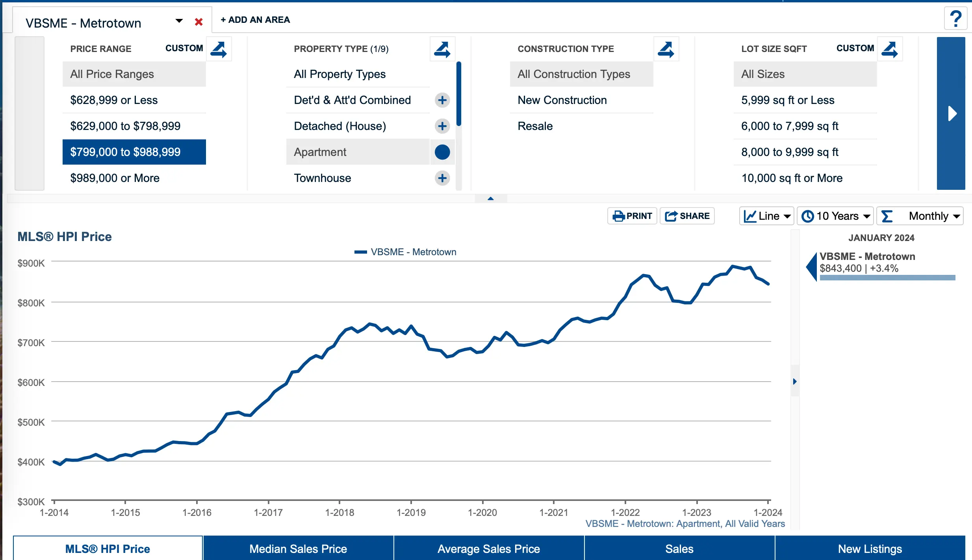Click the Lot Size Sqft export arrow icon
This screenshot has width=972, height=560.
click(x=890, y=49)
